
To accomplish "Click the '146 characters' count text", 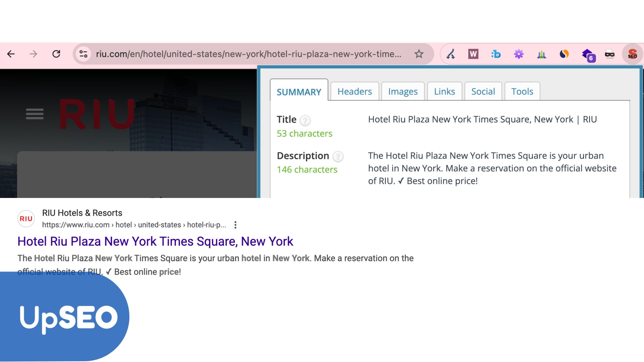I will click(307, 170).
